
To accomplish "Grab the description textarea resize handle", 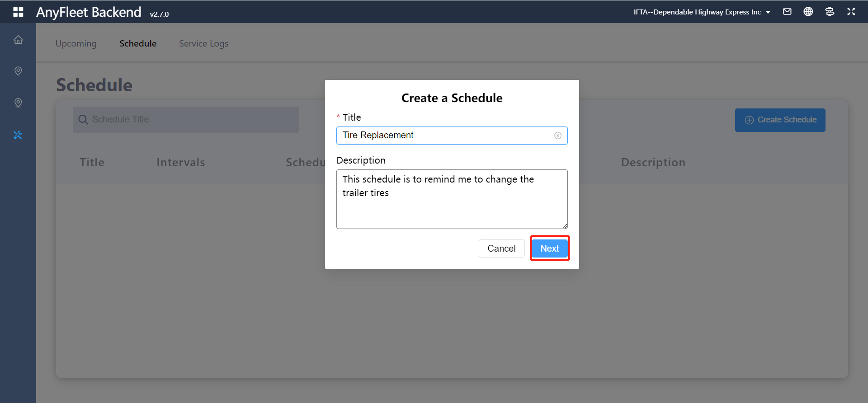I will point(565,226).
